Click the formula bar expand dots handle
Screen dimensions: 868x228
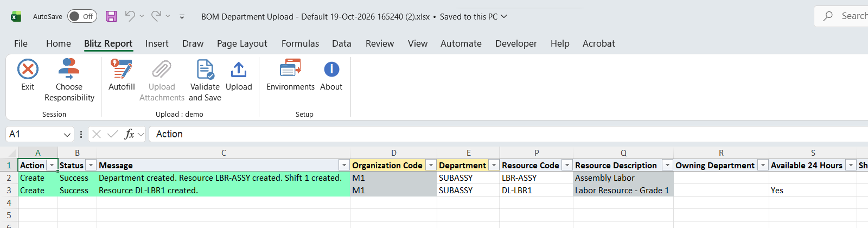click(x=81, y=134)
